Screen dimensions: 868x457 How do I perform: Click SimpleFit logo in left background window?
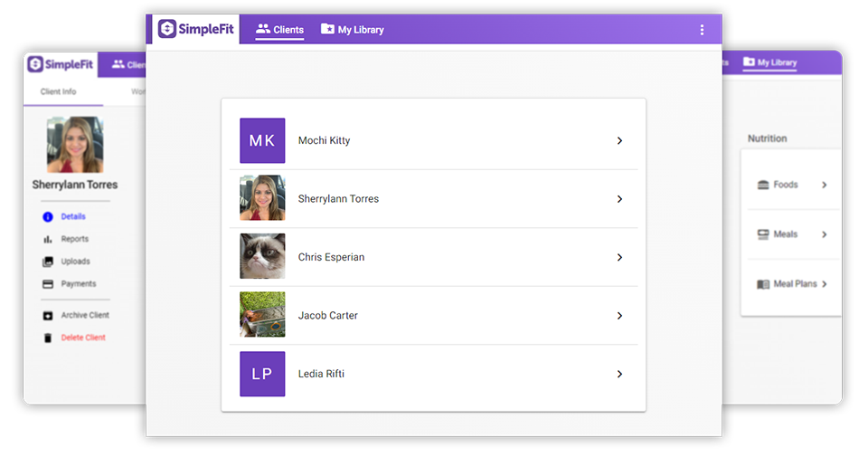(61, 64)
